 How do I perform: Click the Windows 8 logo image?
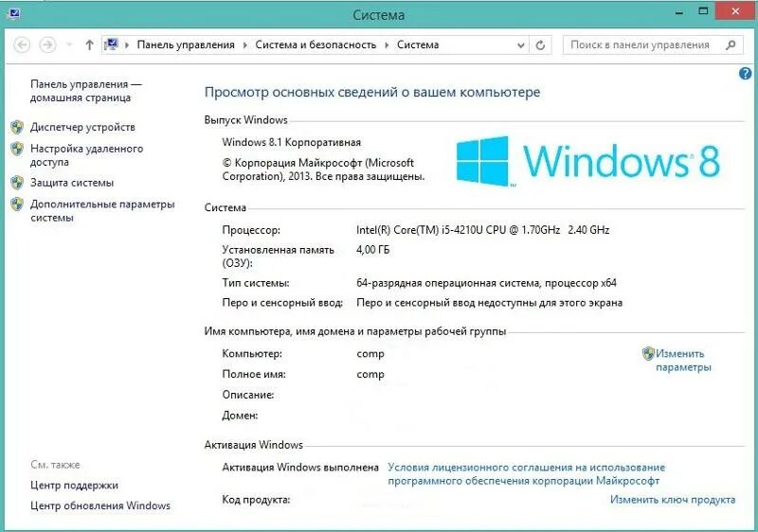point(587,161)
